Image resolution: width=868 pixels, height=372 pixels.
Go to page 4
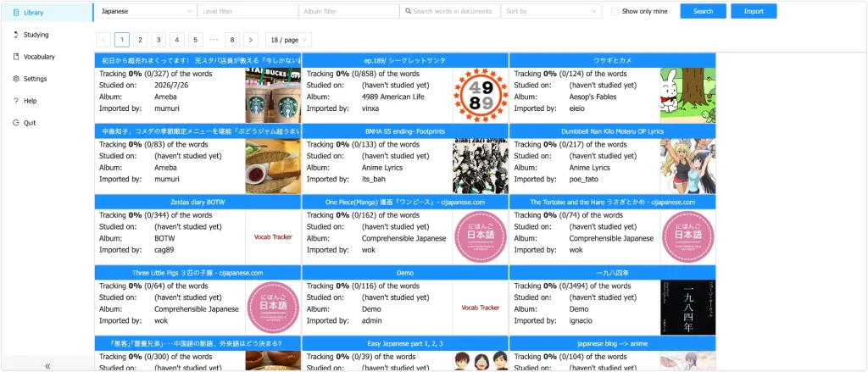click(x=177, y=40)
